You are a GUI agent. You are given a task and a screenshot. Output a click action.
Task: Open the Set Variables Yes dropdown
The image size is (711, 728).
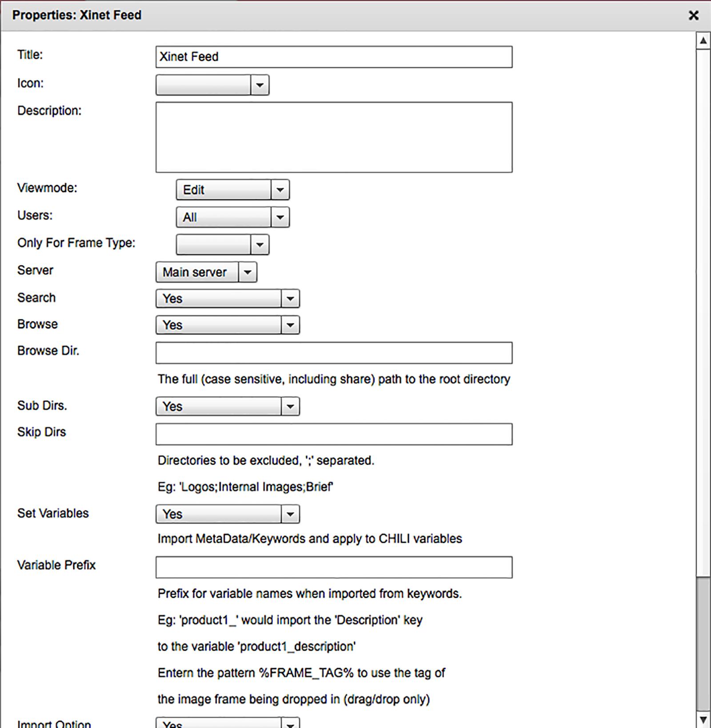(x=228, y=514)
